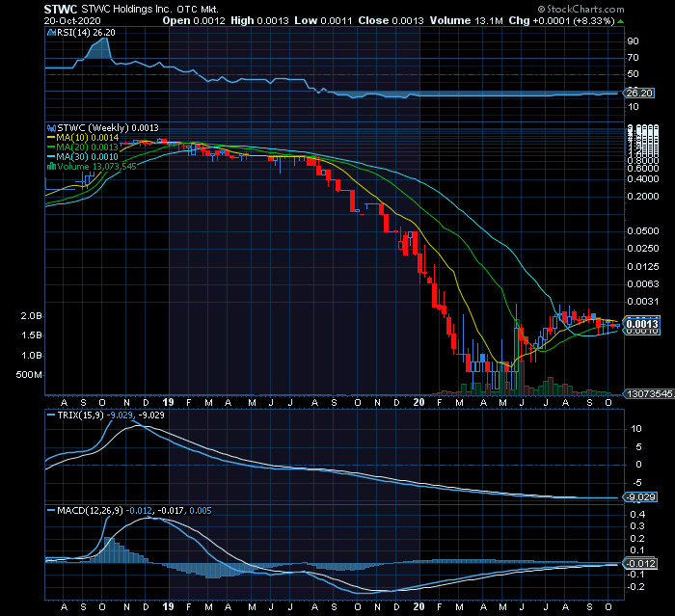675x616 pixels.
Task: Click the 0.0063 price axis label
Action: [x=643, y=283]
